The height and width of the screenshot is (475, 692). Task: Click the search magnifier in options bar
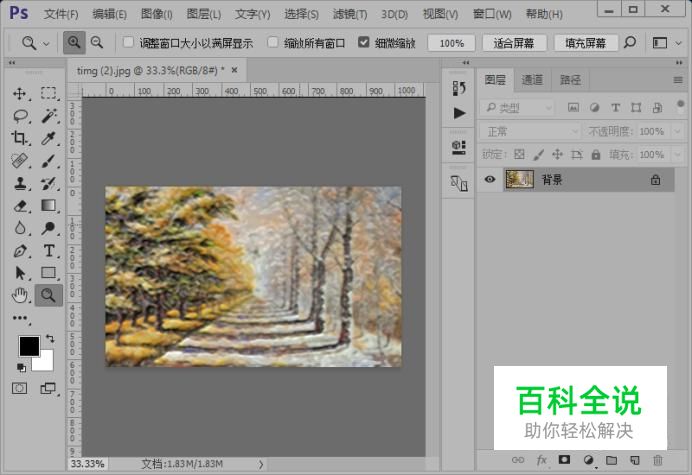click(630, 42)
